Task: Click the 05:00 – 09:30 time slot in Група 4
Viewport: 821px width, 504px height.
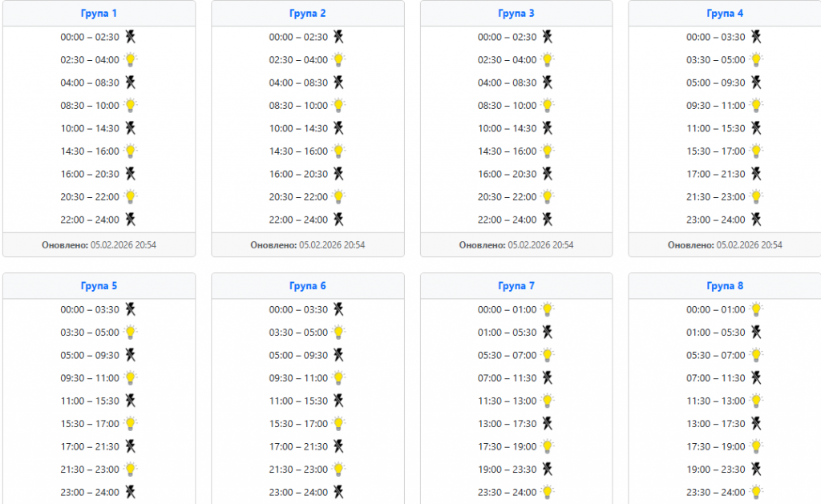Action: click(x=715, y=83)
